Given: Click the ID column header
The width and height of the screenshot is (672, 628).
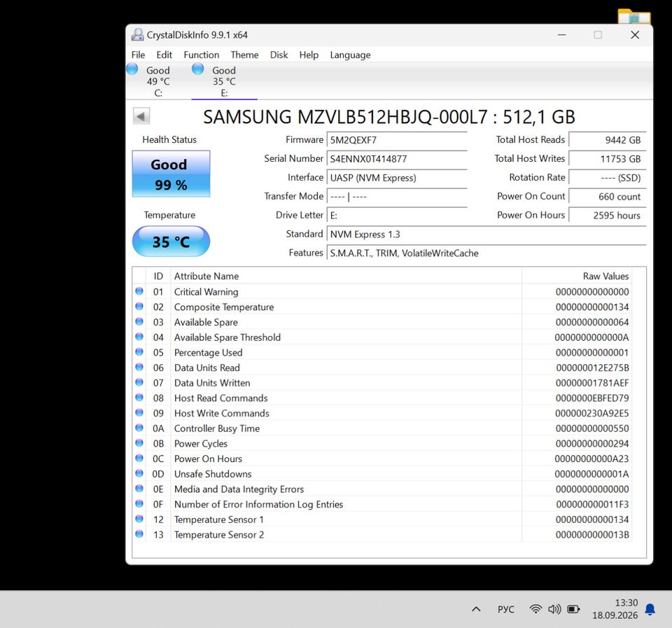Looking at the screenshot, I should [x=158, y=276].
